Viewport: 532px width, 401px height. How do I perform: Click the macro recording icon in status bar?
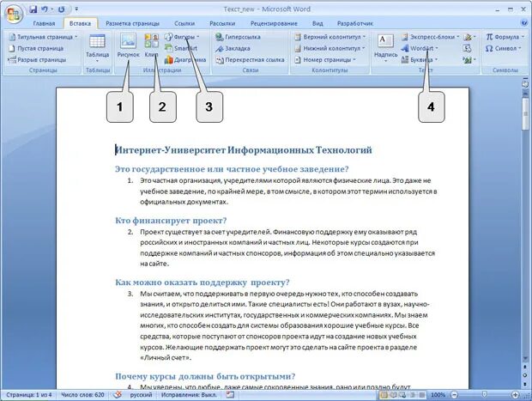coord(230,394)
